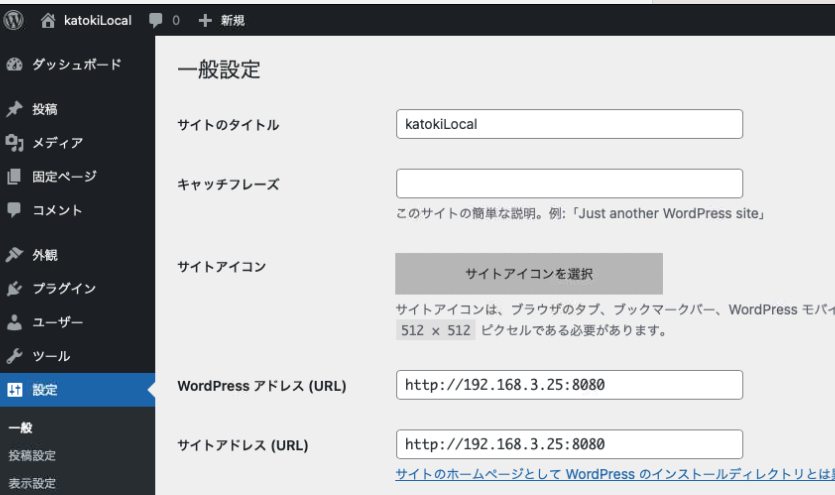Viewport: 835px width, 495px height.
Task: Click the コメント speech bubble icon
Action: point(14,211)
